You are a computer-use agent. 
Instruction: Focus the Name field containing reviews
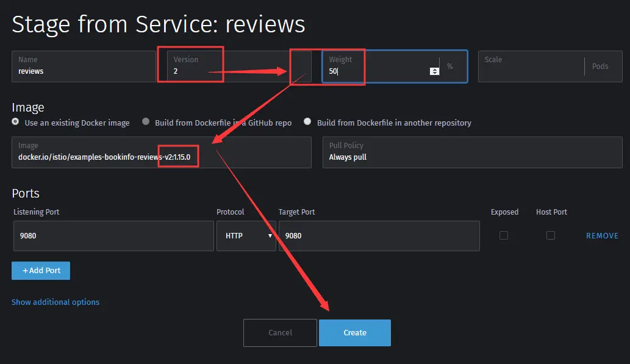pos(84,66)
